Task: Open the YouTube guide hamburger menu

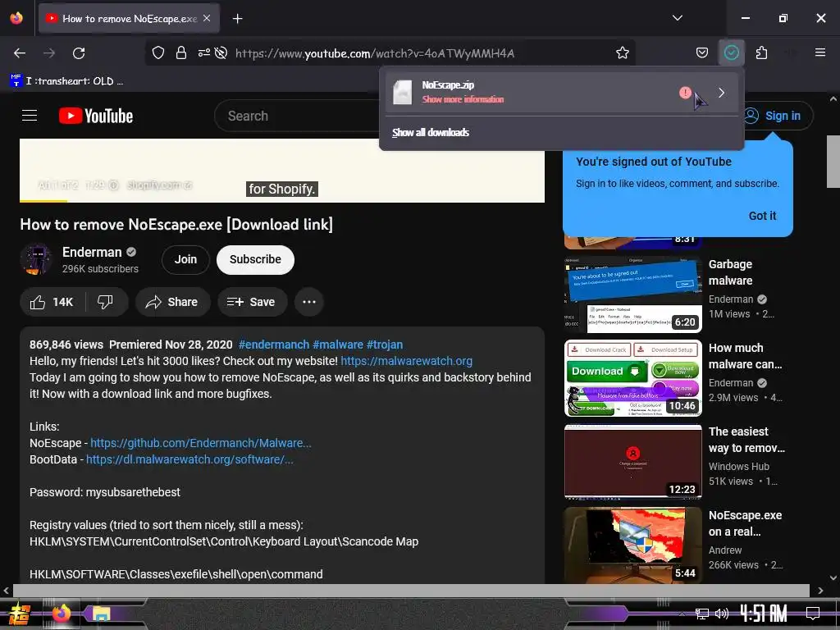Action: [30, 116]
